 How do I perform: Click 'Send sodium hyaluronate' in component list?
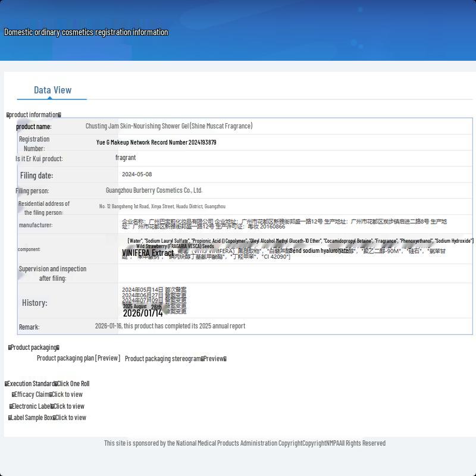click(x=319, y=250)
